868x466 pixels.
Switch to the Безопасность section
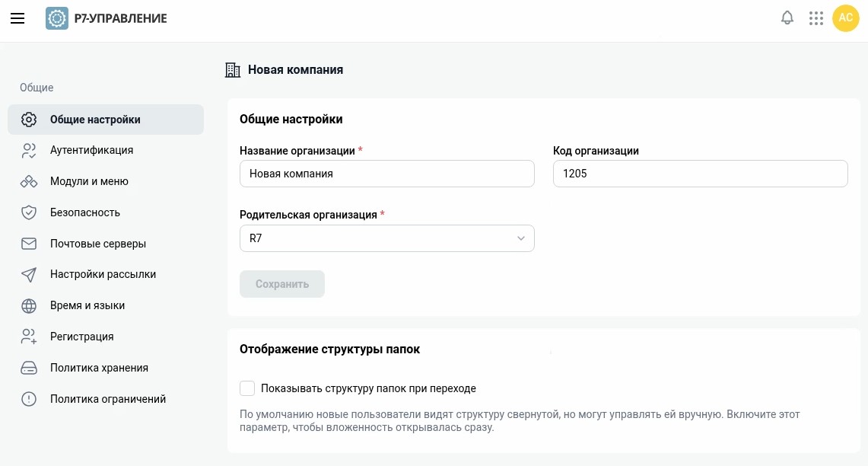106,212
